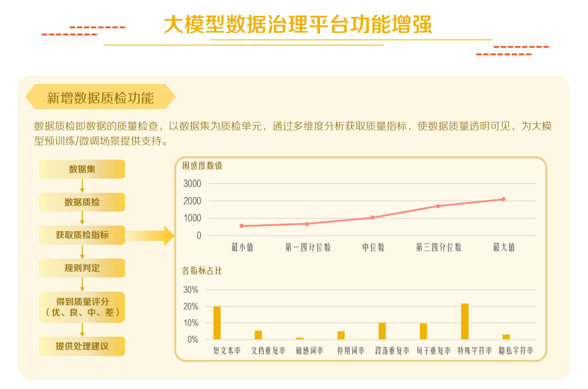The width and height of the screenshot is (588, 389).
Task: Click the 中位数 data point marker
Action: [x=372, y=218]
